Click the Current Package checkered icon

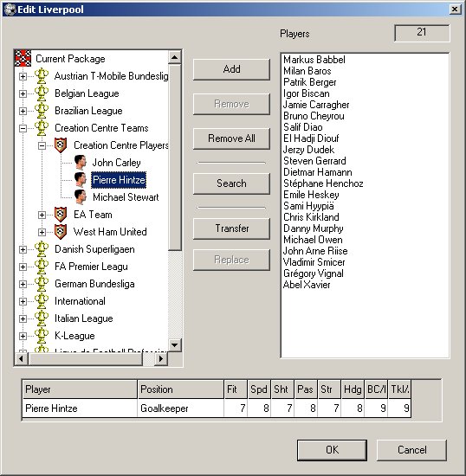tap(23, 58)
